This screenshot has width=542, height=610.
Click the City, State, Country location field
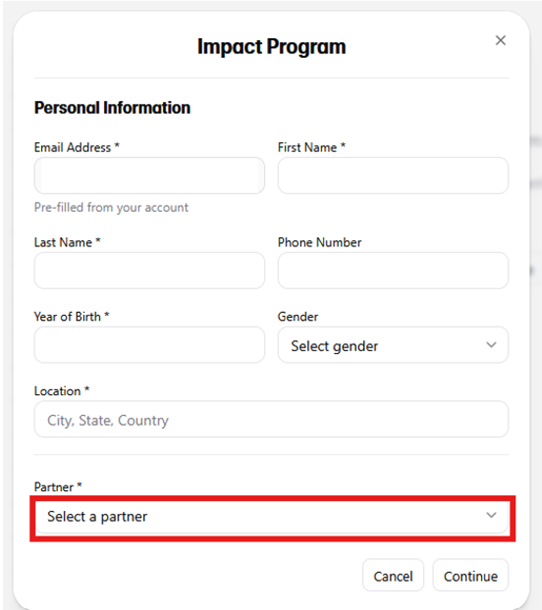pyautogui.click(x=271, y=419)
